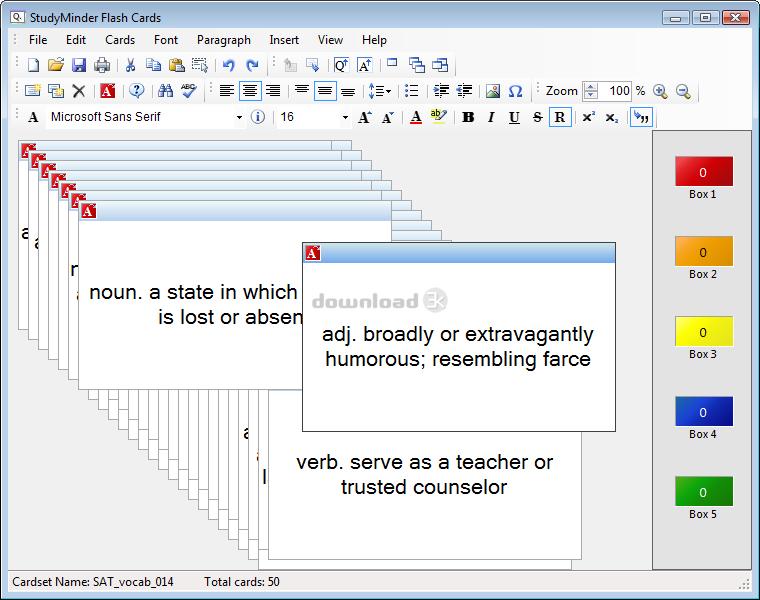Image resolution: width=760 pixels, height=600 pixels.
Task: Align text to the left
Action: tap(226, 91)
